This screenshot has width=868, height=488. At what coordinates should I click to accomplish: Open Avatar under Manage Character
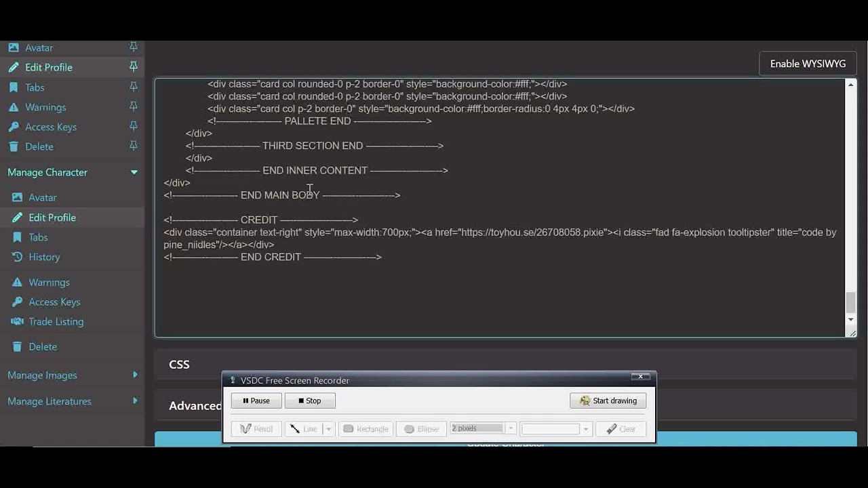click(x=43, y=197)
